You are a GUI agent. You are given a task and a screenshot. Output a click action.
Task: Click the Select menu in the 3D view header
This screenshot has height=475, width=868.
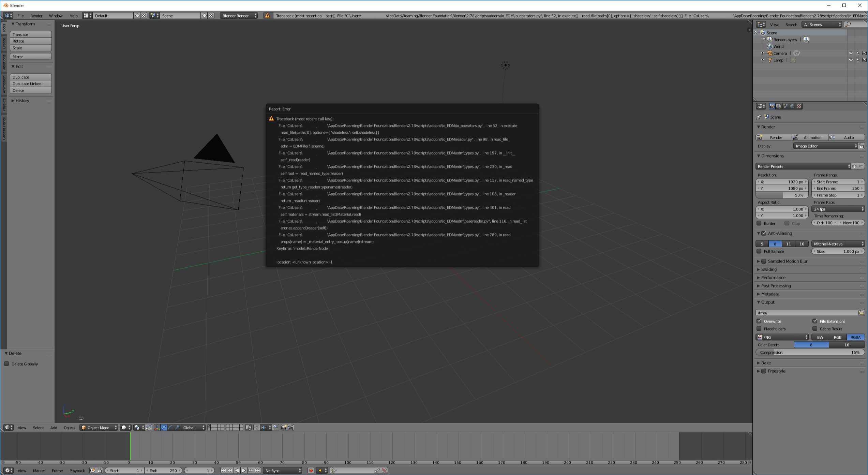pyautogui.click(x=38, y=427)
